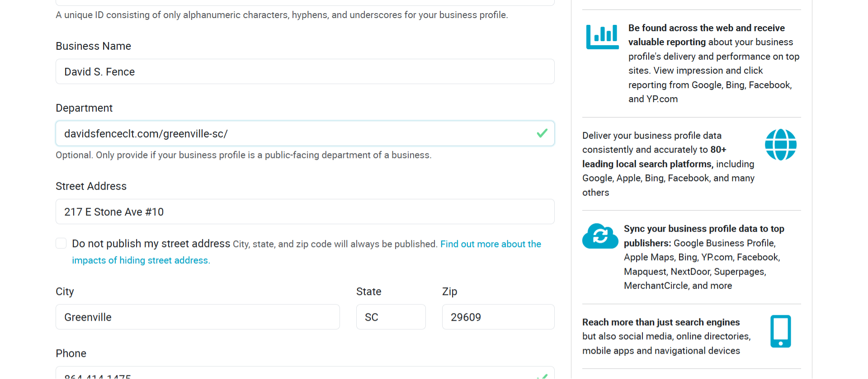Check 'Do not publish my street address'
868x379 pixels.
61,243
